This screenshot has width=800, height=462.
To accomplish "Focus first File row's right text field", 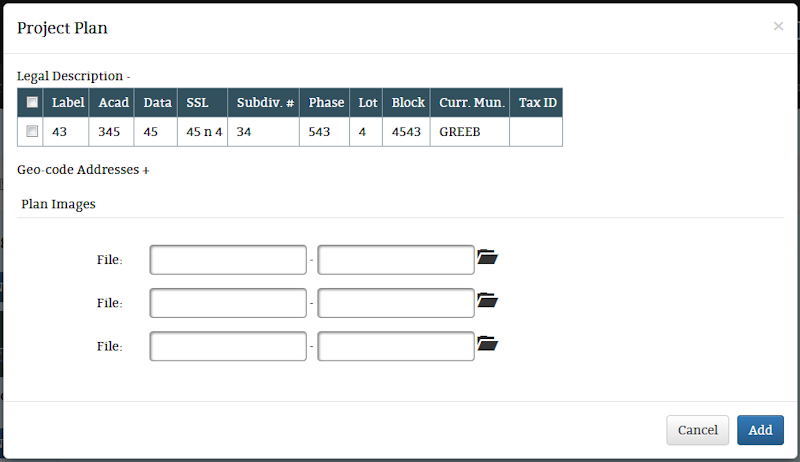I will [396, 260].
